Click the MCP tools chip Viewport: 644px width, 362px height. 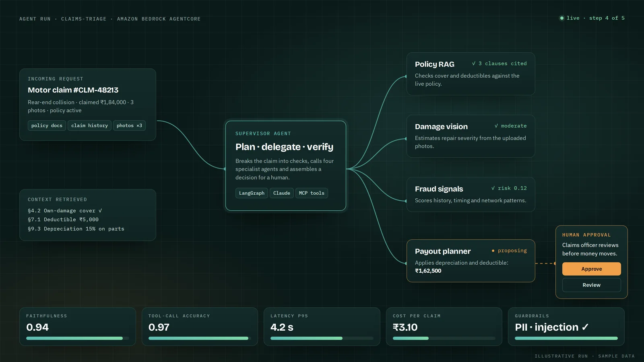click(x=312, y=193)
